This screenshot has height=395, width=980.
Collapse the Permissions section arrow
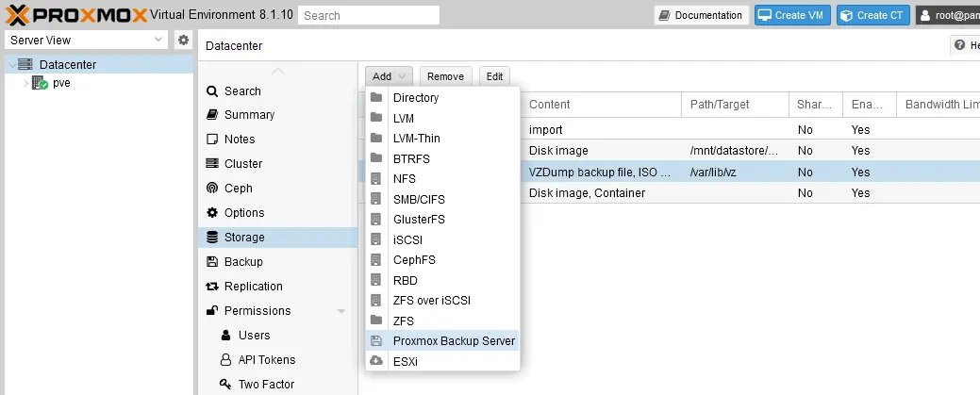341,311
